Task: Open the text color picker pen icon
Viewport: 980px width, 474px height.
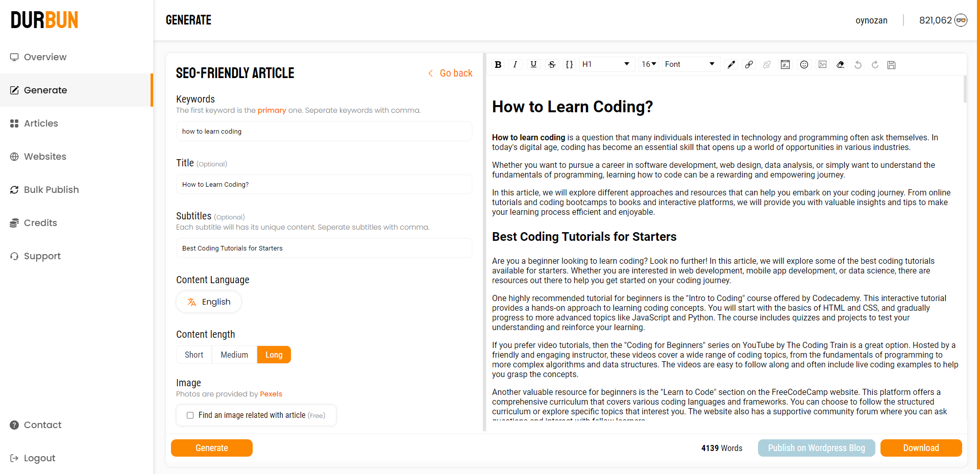Action: [x=731, y=64]
